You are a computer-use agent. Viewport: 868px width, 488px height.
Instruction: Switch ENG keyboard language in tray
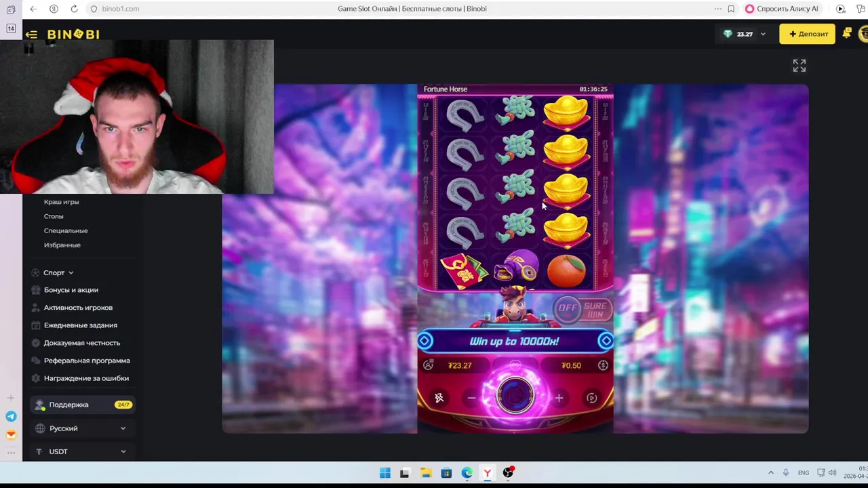coord(804,472)
